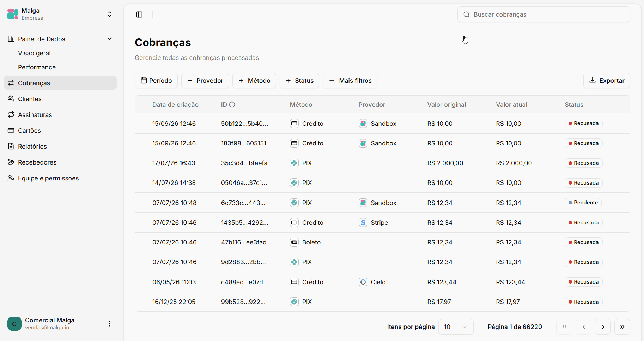Click R$ 2.000,00 Valor original cell

click(x=445, y=163)
